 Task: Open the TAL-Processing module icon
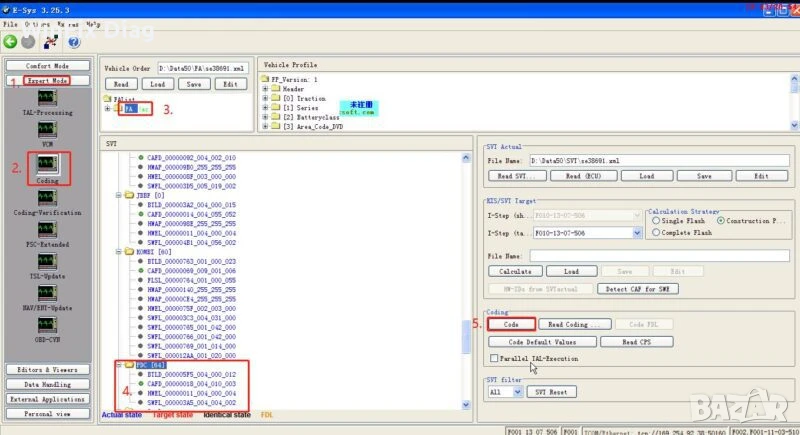pos(47,97)
